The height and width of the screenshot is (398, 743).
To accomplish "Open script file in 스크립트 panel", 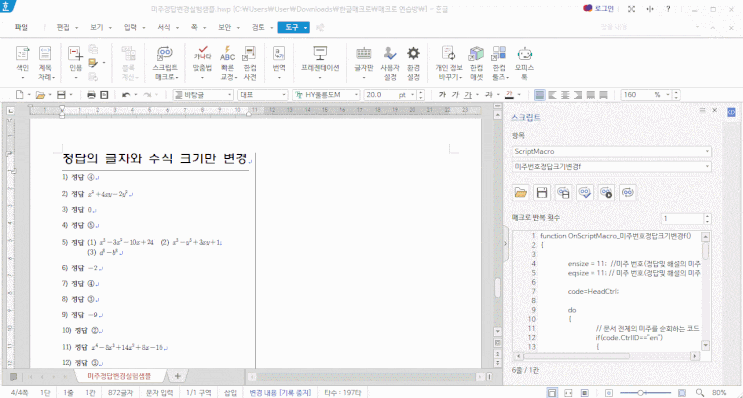I will 521,192.
